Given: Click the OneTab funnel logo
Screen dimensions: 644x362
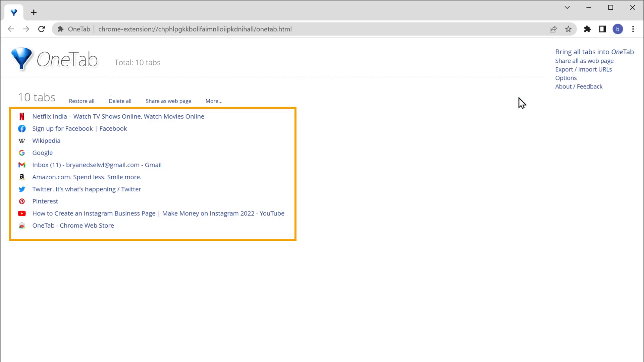Looking at the screenshot, I should (21, 59).
